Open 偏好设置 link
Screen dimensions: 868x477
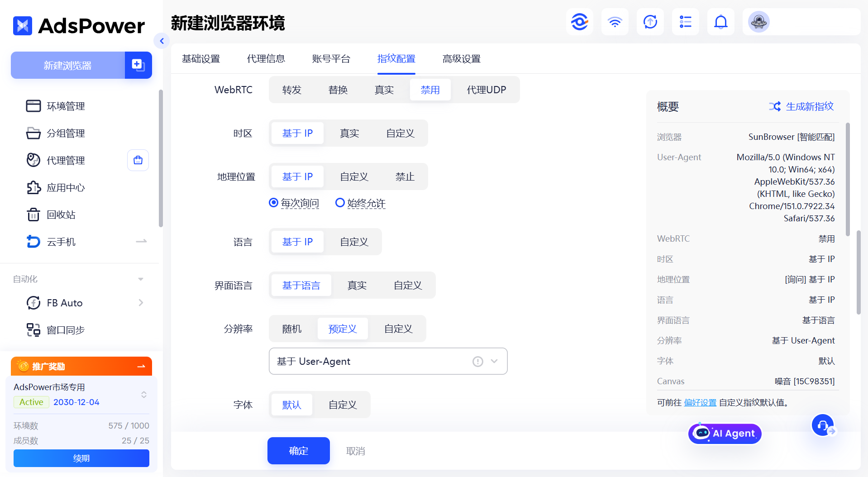[700, 402]
